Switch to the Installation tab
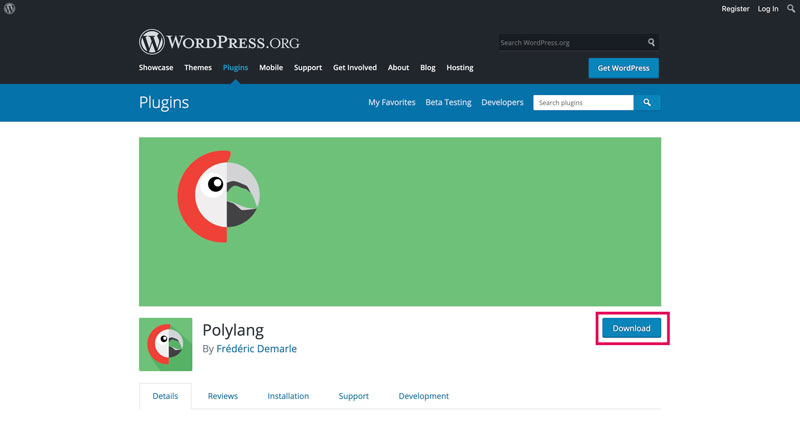The width and height of the screenshot is (800, 426). [288, 396]
